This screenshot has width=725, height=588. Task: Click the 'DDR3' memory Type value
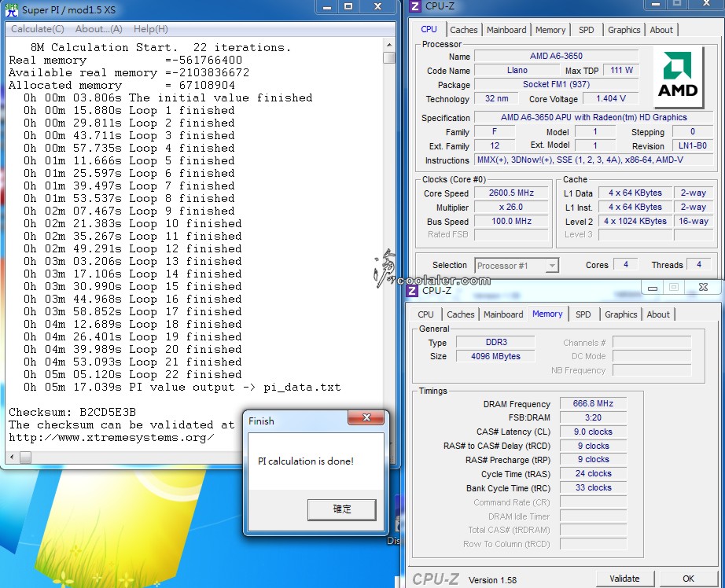pyautogui.click(x=495, y=342)
